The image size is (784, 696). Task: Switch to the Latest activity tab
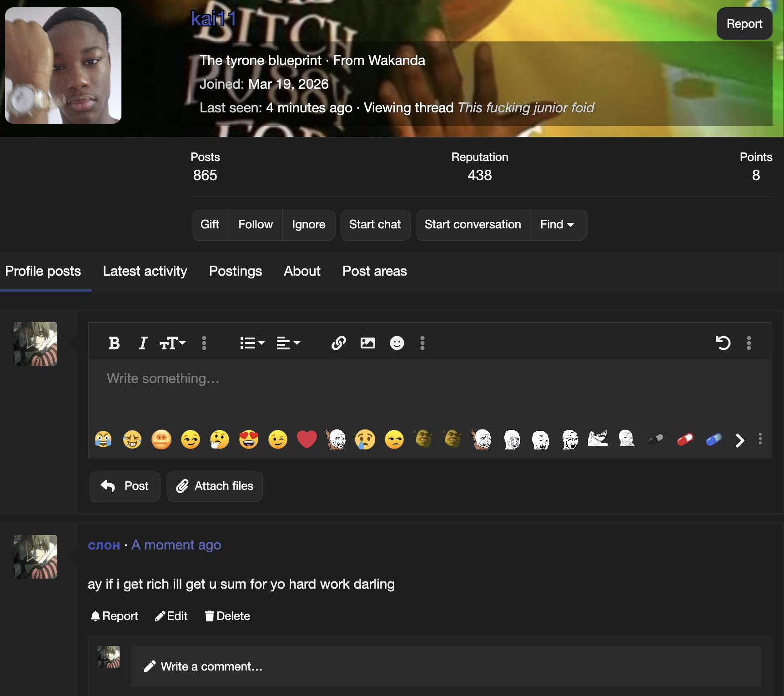click(145, 271)
